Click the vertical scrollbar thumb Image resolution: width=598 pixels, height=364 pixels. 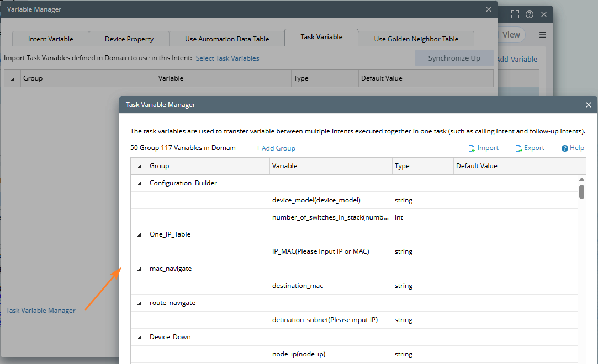[x=581, y=191]
